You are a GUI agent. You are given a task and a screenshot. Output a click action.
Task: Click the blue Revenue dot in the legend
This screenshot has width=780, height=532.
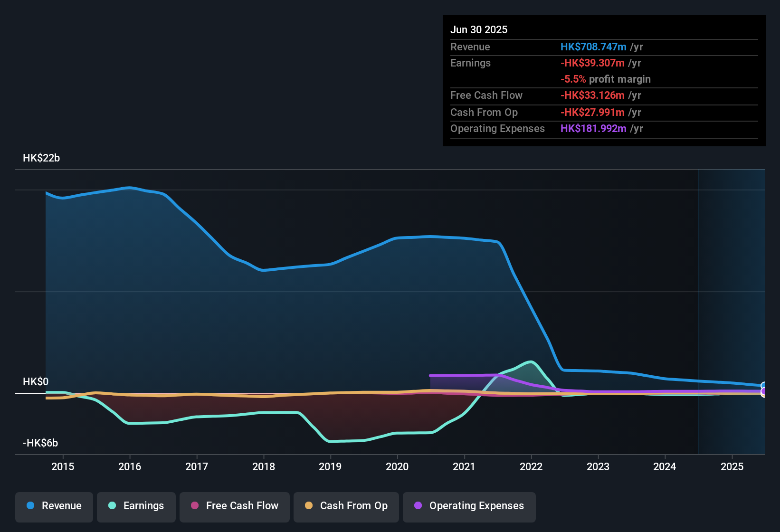(x=30, y=506)
